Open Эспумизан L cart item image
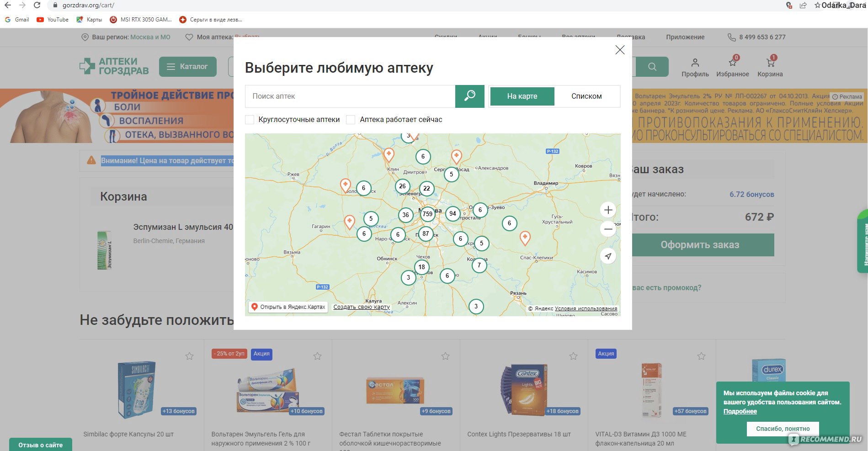Viewport: 868px width, 451px height. [104, 250]
